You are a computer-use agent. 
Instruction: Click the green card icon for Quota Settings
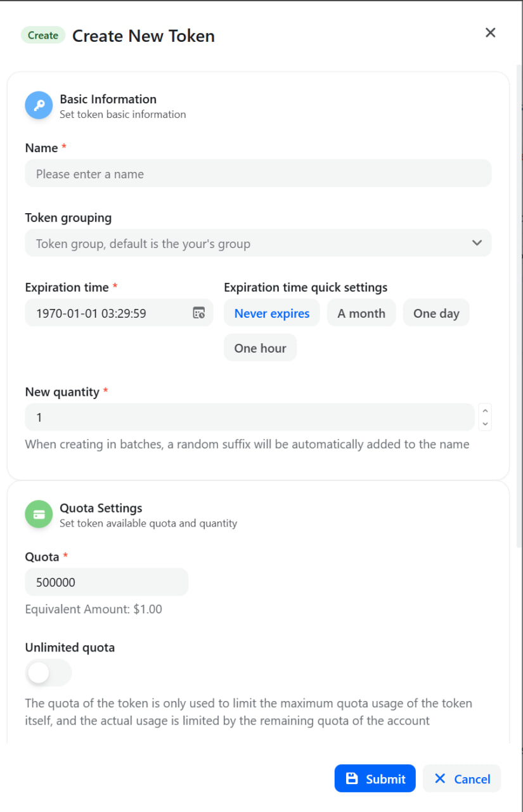click(x=39, y=514)
